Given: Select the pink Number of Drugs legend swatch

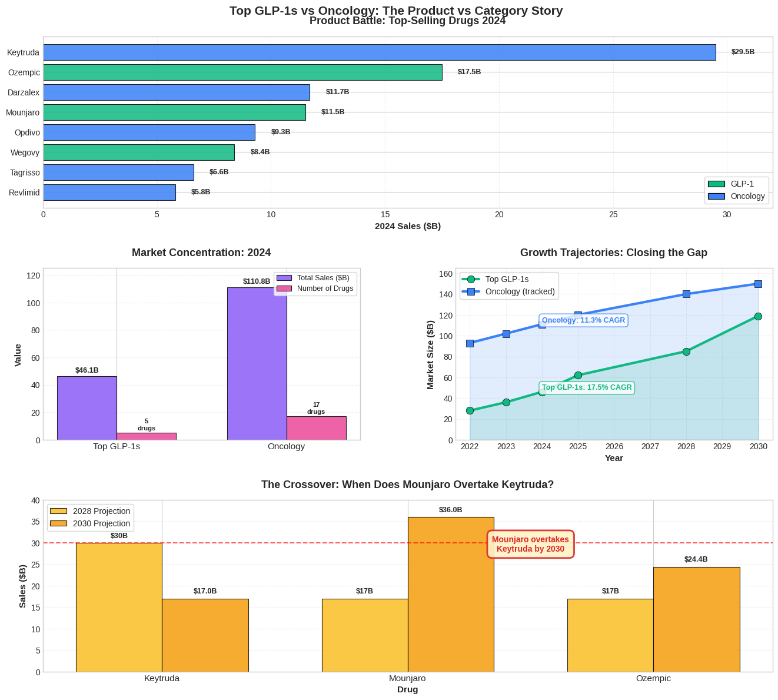Looking at the screenshot, I should tap(284, 288).
